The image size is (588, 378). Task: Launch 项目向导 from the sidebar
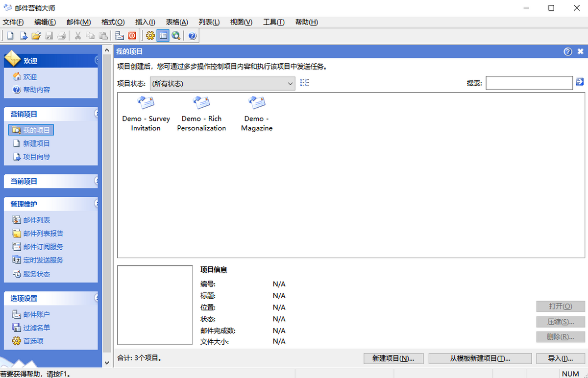pyautogui.click(x=31, y=157)
